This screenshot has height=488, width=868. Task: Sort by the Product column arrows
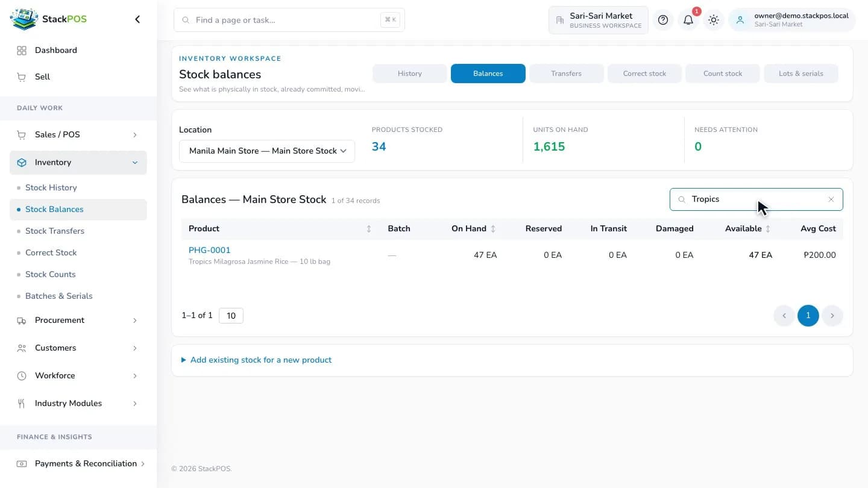(369, 229)
